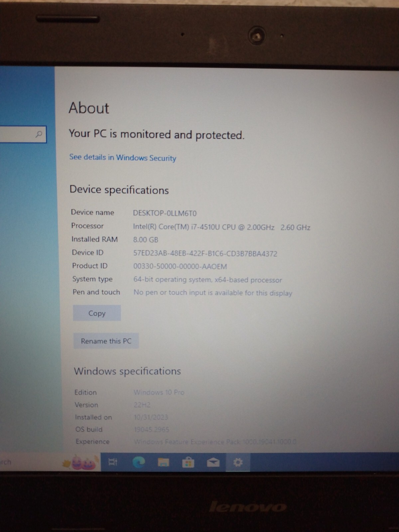Click the Installed RAM label
The width and height of the screenshot is (399, 532).
tap(95, 239)
